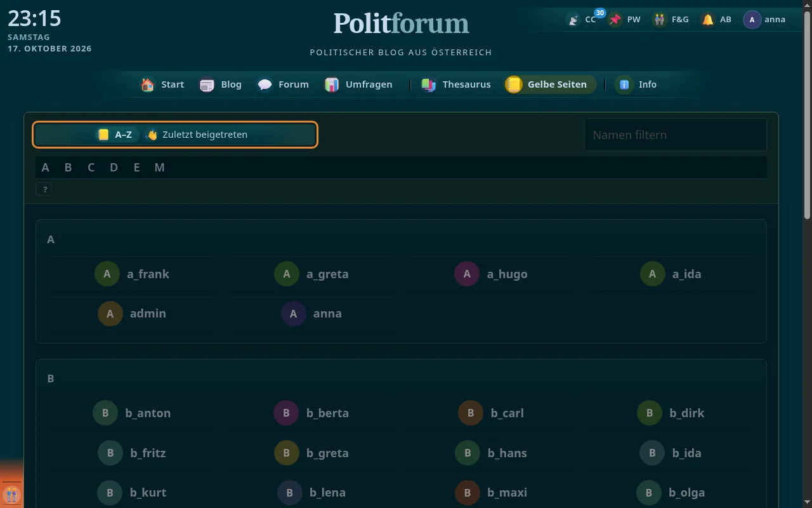
Task: Open profile of b_dirk
Action: [671, 413]
